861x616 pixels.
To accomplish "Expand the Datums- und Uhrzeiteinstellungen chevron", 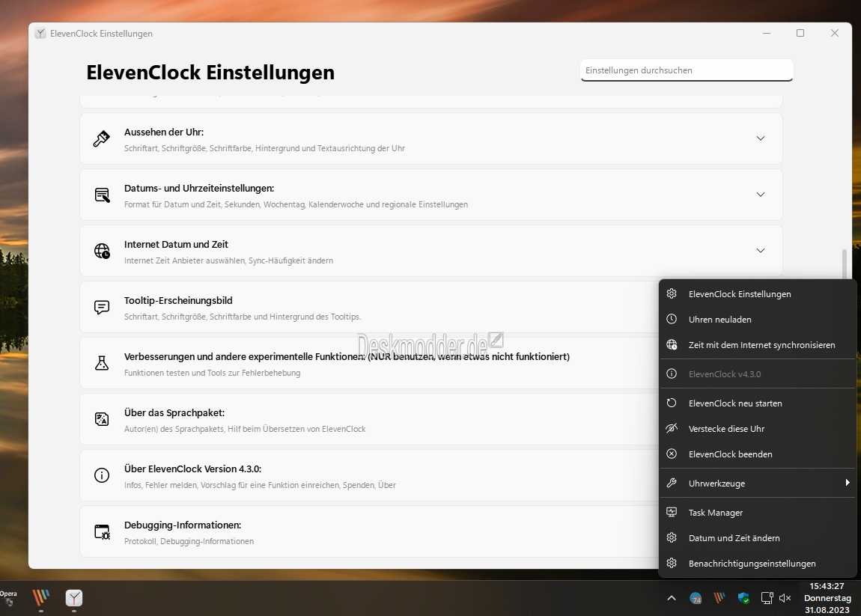I will coord(761,195).
